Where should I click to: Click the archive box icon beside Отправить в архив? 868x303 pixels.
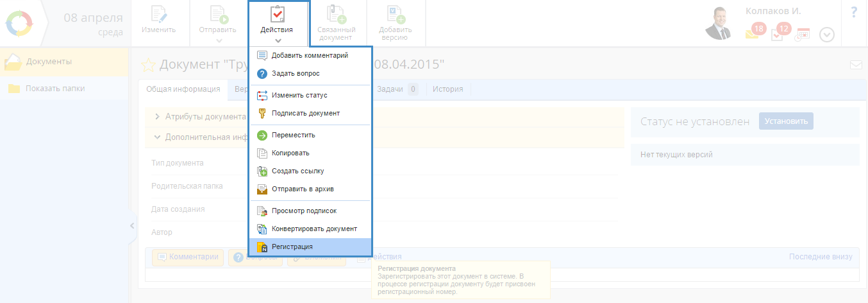262,189
